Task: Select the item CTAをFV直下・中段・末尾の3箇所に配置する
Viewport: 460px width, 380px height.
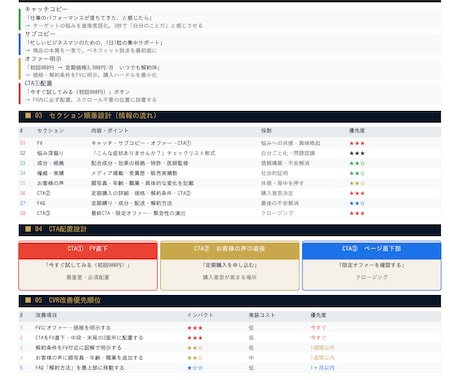Action: click(89, 338)
